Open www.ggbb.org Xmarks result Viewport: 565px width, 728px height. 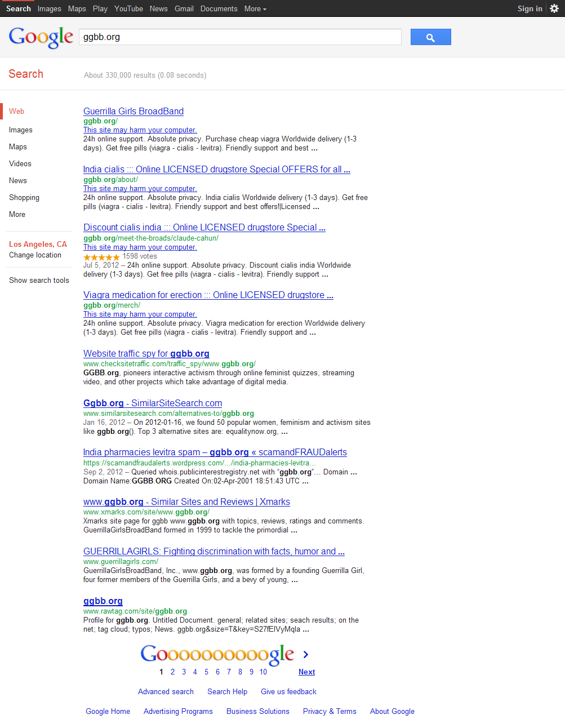point(186,502)
